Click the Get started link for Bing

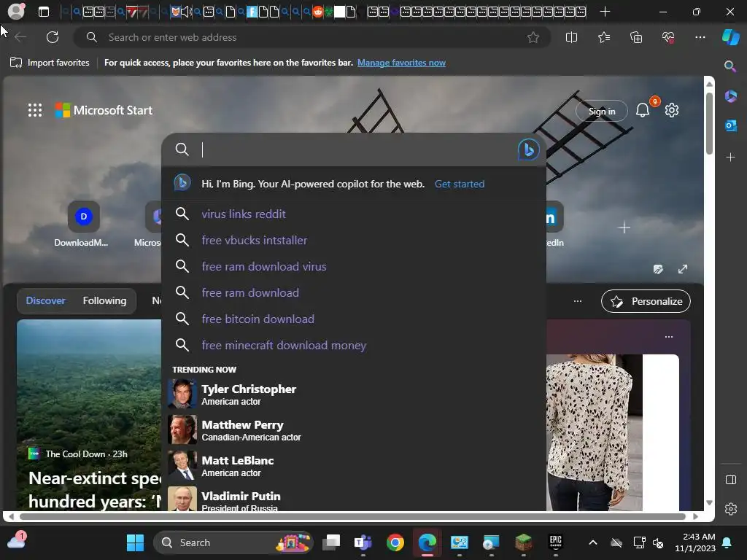[460, 184]
